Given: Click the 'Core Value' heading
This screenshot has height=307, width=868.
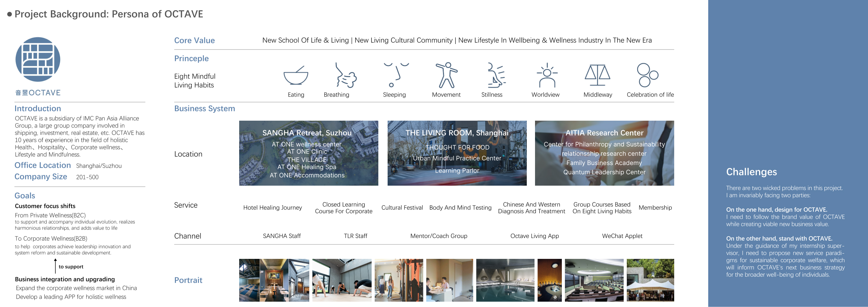Looking at the screenshot, I should pyautogui.click(x=194, y=41).
